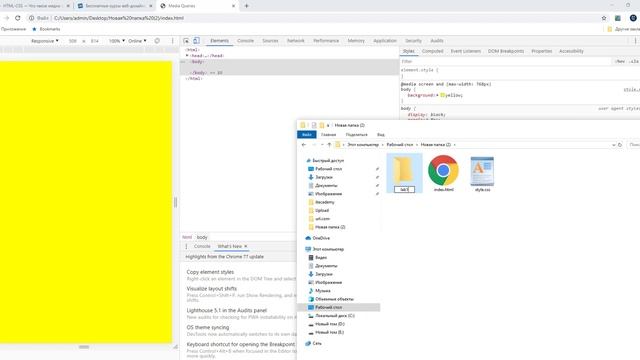This screenshot has width=640, height=360.
Task: Open Быстрый доступ in the sidebar
Action: click(328, 160)
